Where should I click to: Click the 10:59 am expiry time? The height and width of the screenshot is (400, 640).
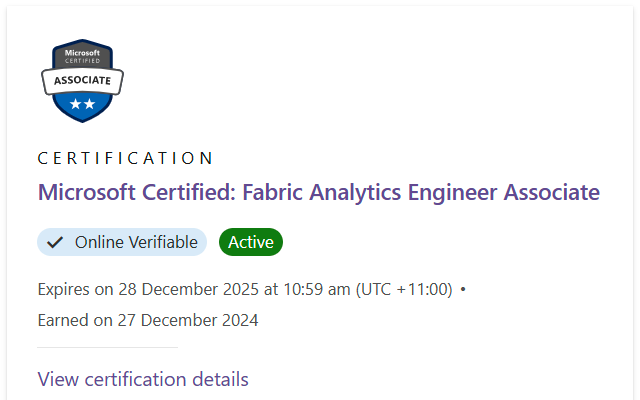tap(317, 289)
